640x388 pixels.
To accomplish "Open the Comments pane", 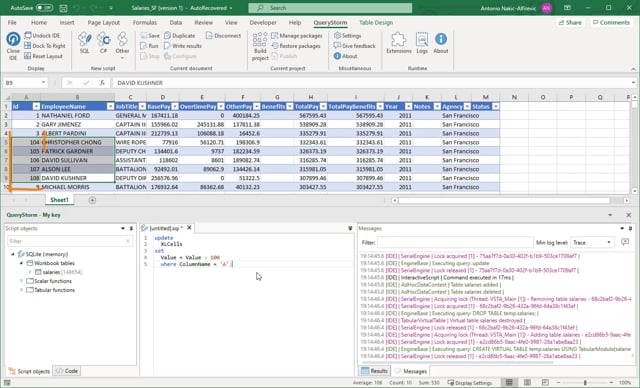I will (x=611, y=22).
